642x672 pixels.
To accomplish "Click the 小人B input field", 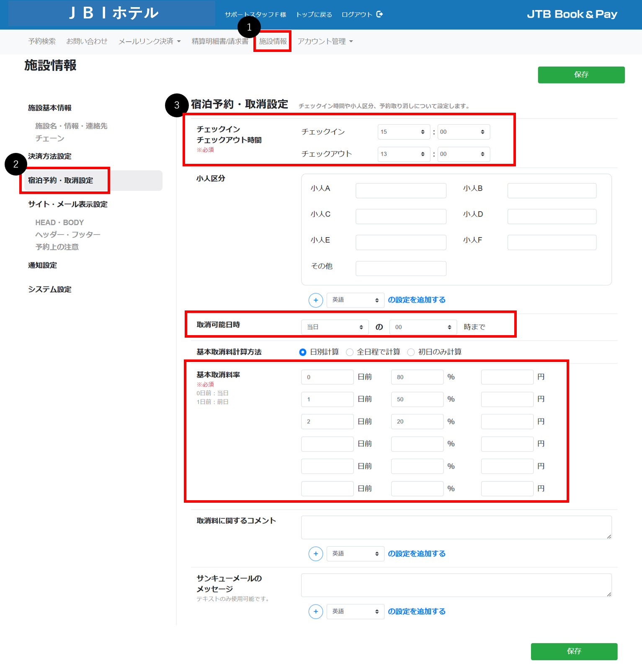I will tap(552, 191).
